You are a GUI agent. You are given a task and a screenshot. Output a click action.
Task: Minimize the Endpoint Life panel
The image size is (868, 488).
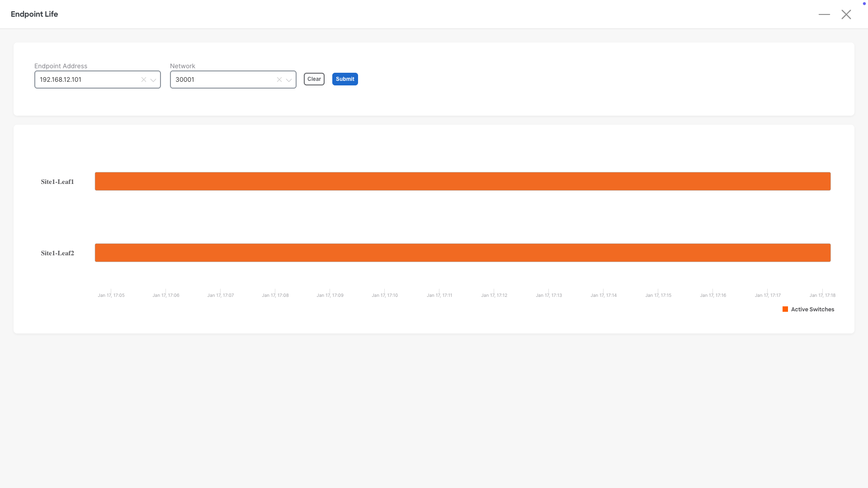point(824,14)
